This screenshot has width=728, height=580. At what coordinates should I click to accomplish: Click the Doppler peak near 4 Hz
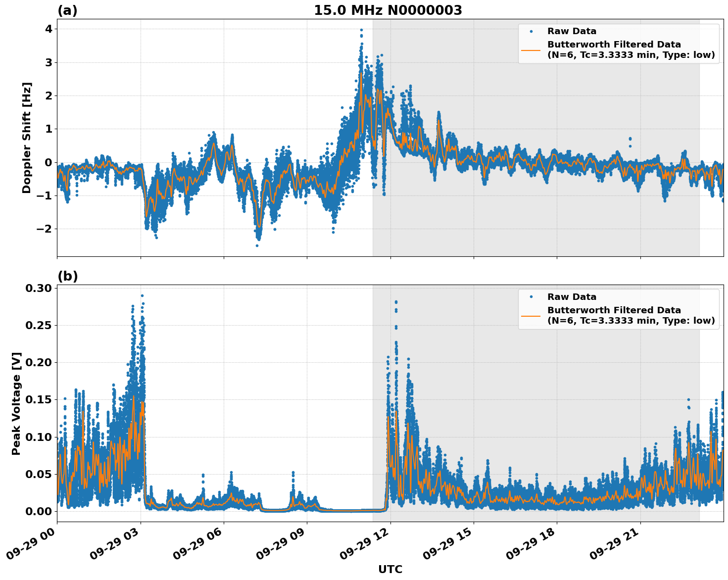361,29
